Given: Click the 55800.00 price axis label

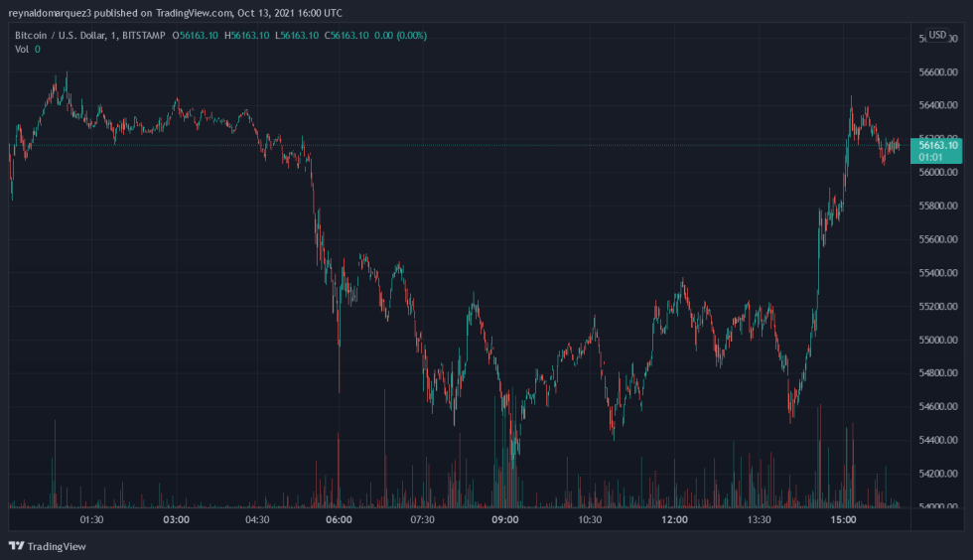Looking at the screenshot, I should click(938, 206).
